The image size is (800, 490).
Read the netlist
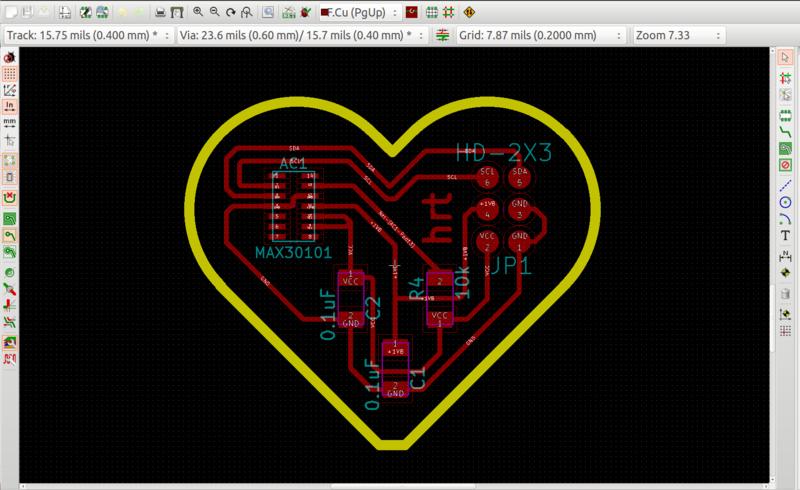[x=289, y=12]
